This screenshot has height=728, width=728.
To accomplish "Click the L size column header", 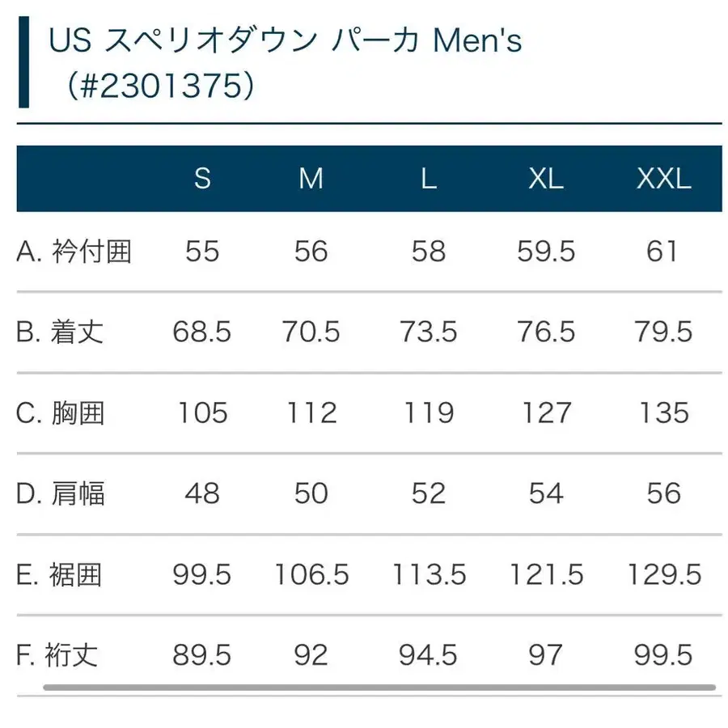I will tap(429, 178).
